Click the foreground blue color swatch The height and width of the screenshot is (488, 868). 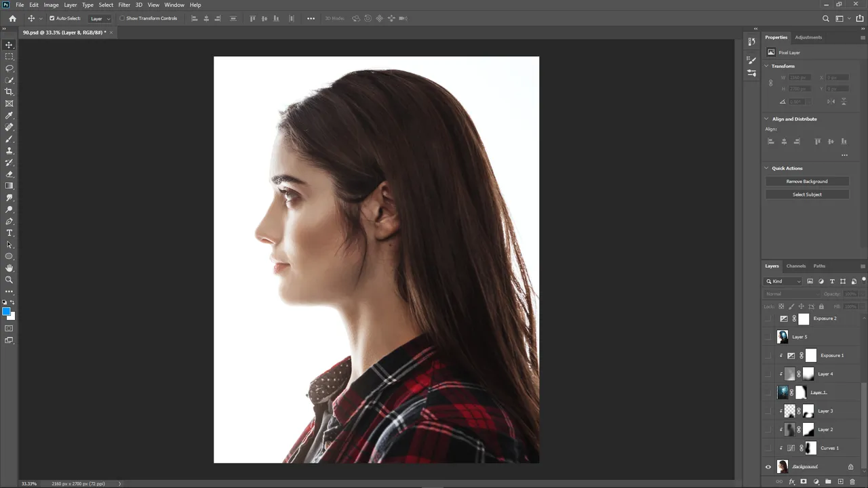coord(6,312)
